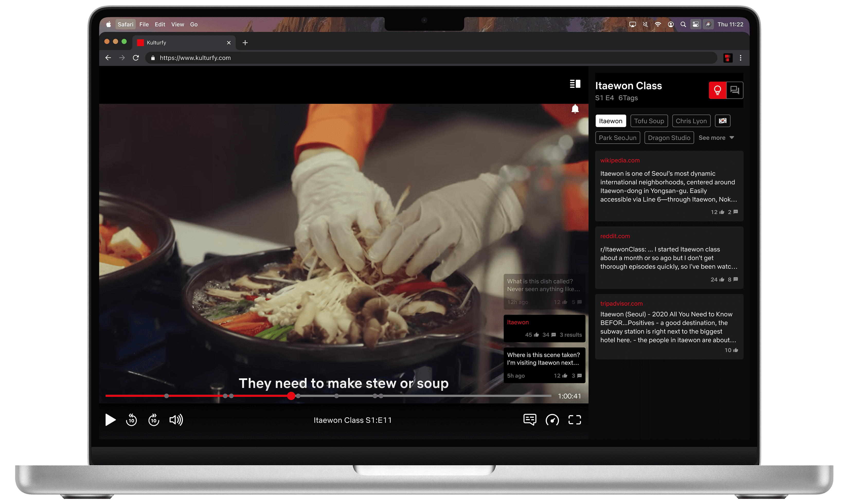Switch to insights lightbulb view
Screen dimensions: 849x504
pyautogui.click(x=717, y=90)
